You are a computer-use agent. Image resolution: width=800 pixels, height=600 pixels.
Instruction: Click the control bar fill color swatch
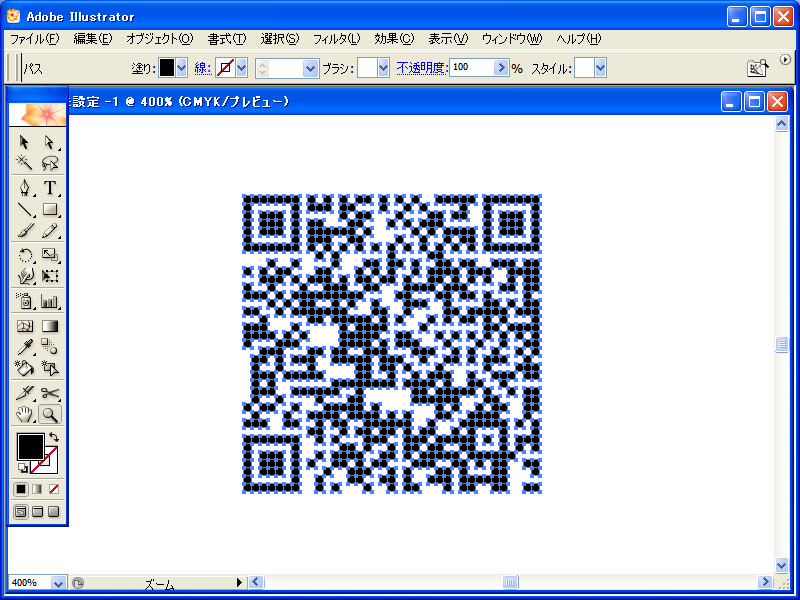click(x=167, y=68)
